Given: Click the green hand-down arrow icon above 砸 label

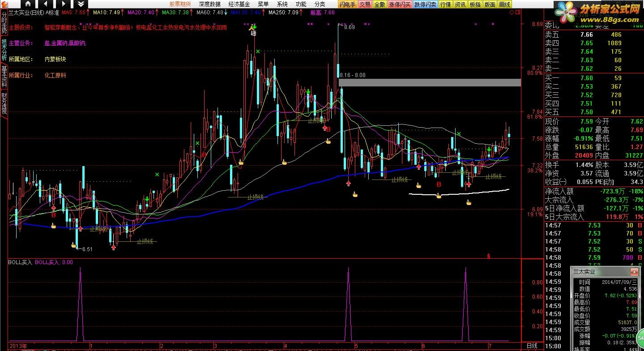Looking at the screenshot, I should tap(254, 26).
